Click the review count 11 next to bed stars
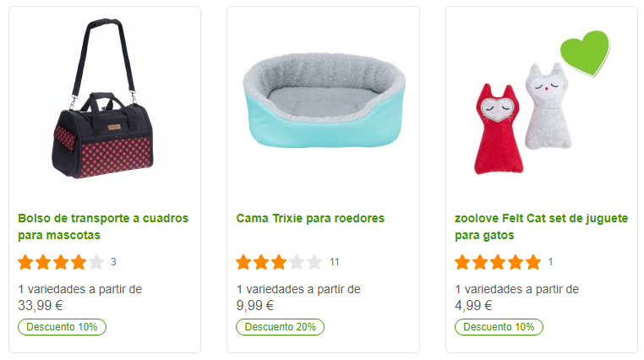This screenshot has height=360, width=644. (335, 262)
